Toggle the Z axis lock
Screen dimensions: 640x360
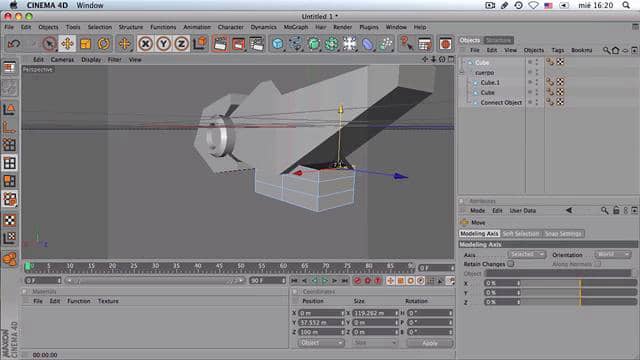(x=181, y=44)
